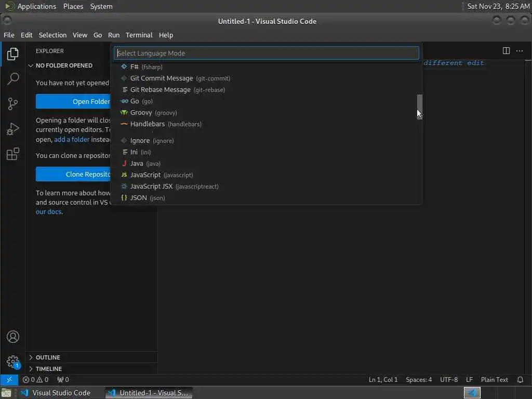Open the View menu

click(x=79, y=35)
